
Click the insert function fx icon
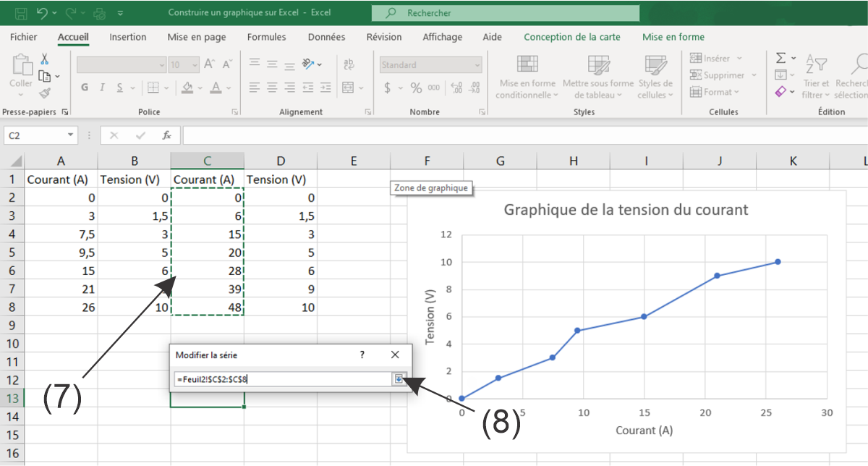(166, 135)
